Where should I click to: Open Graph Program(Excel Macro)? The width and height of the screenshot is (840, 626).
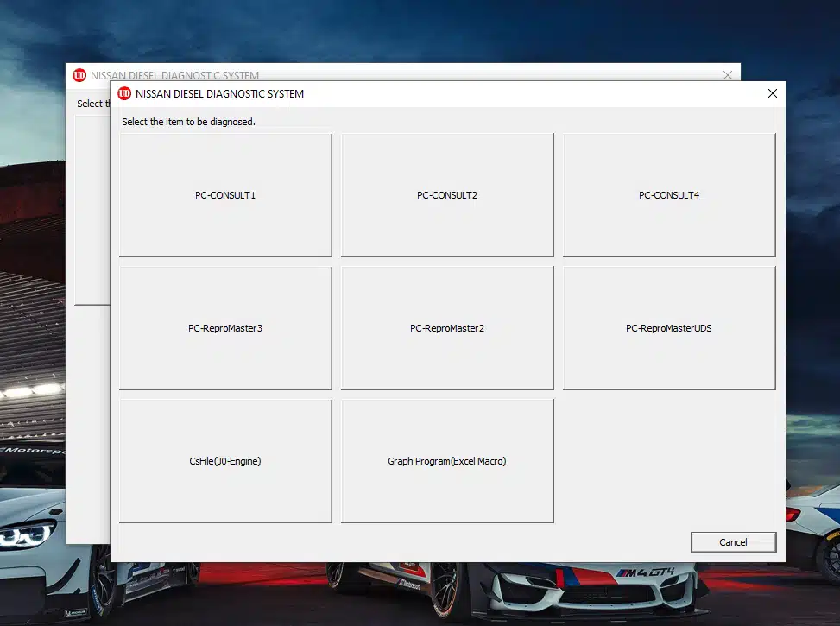pyautogui.click(x=447, y=461)
